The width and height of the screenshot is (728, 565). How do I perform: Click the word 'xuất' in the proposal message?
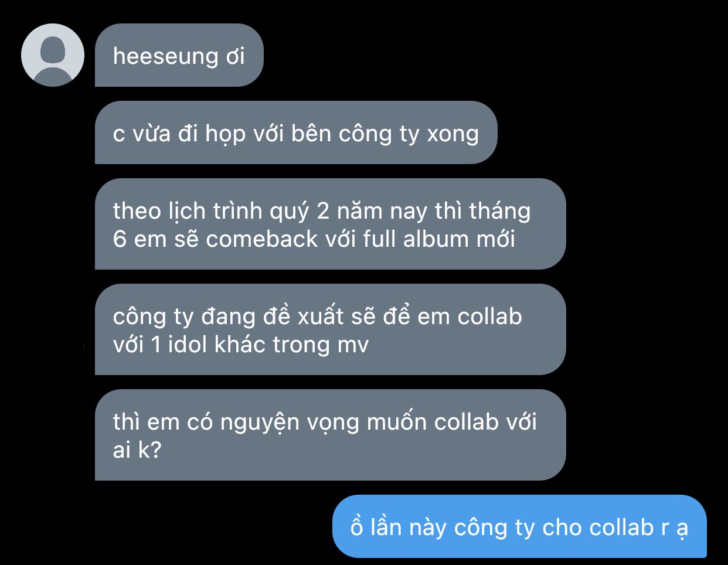[321, 316]
